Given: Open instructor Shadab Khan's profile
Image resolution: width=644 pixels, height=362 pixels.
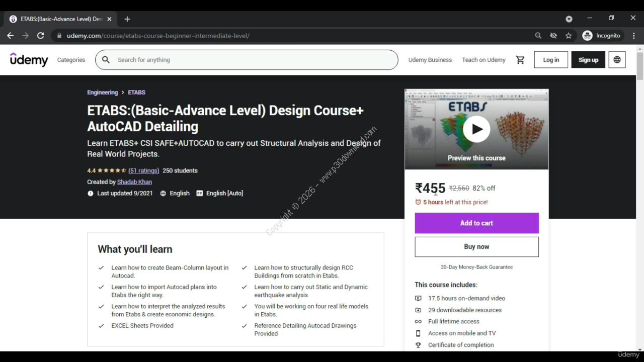Looking at the screenshot, I should point(134,182).
